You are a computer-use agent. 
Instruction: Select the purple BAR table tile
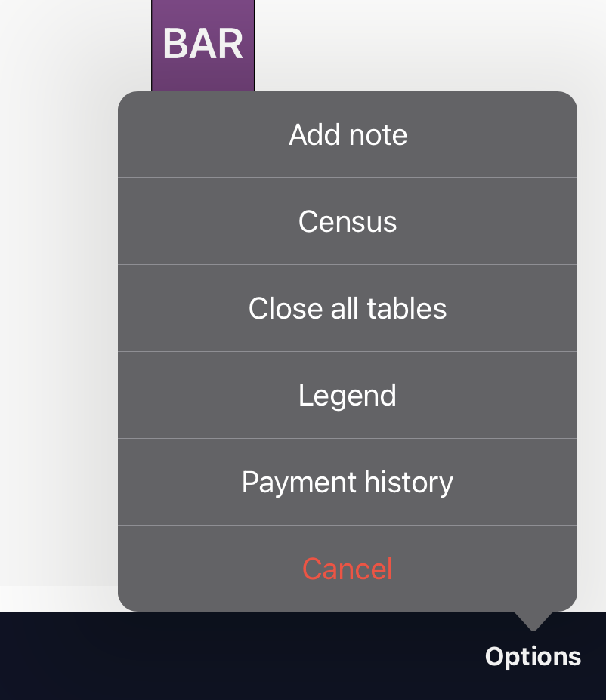[203, 45]
